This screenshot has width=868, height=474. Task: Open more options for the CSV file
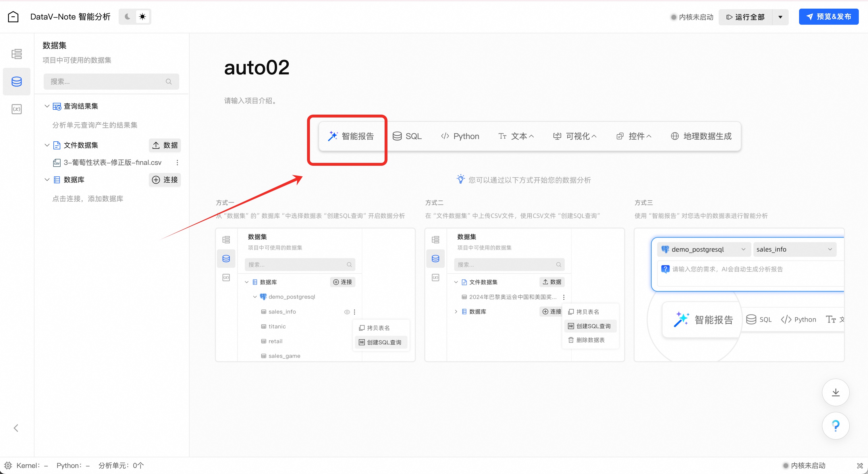(x=177, y=163)
